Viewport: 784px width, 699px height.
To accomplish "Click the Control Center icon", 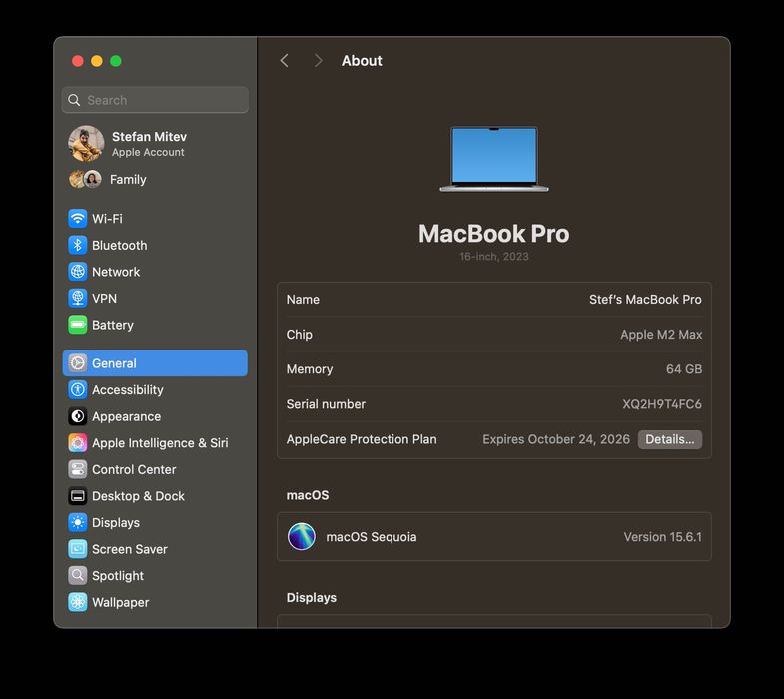I will (78, 469).
